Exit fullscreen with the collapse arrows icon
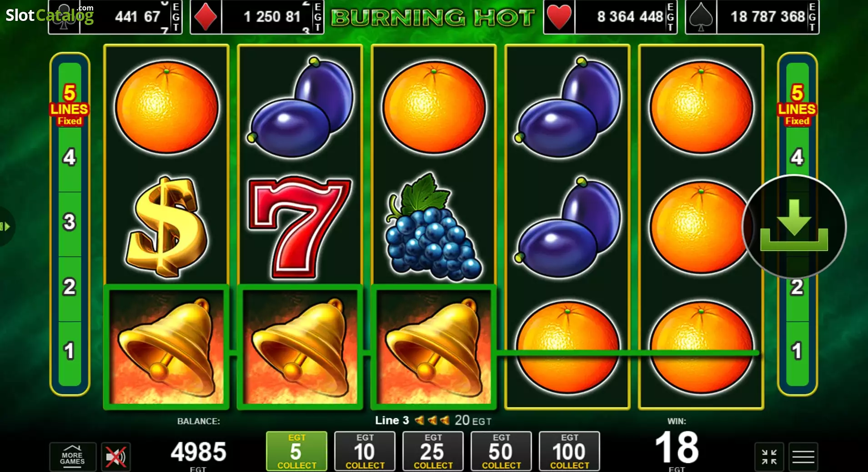 click(769, 457)
